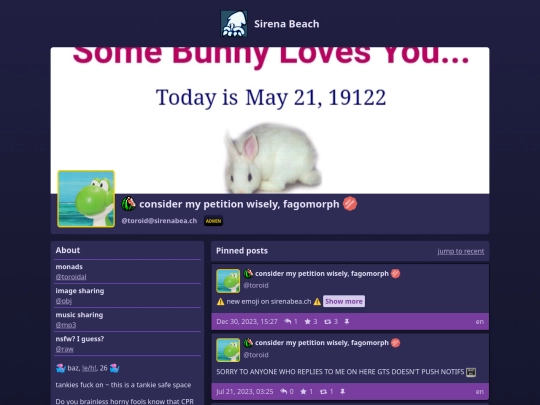The width and height of the screenshot is (540, 405).
Task: Click star favorites icon on Dec 30, 2023 post
Action: coord(308,321)
